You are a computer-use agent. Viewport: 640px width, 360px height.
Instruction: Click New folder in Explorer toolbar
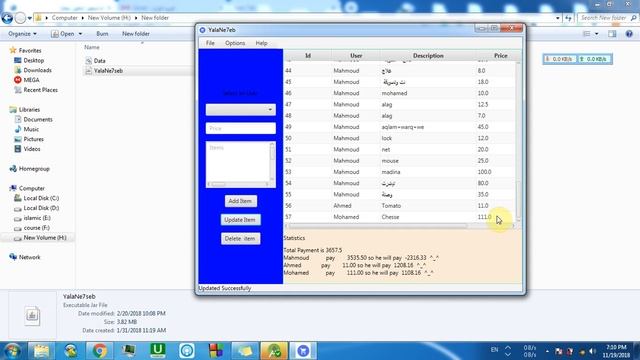pyautogui.click(x=136, y=34)
